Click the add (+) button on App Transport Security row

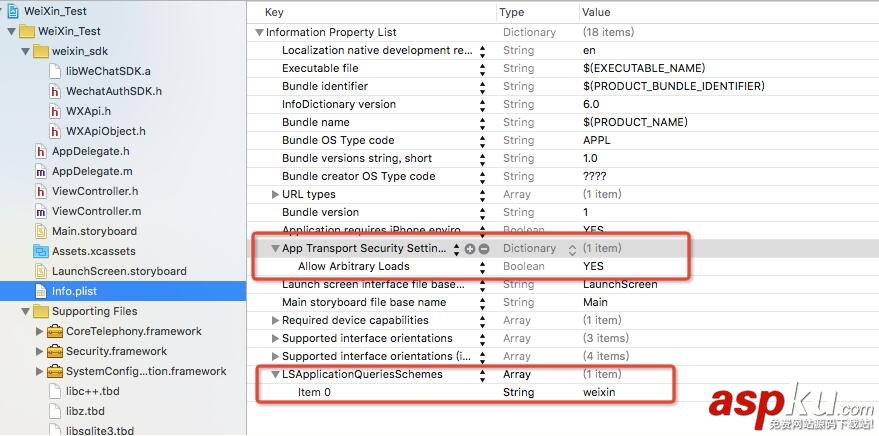(x=470, y=248)
